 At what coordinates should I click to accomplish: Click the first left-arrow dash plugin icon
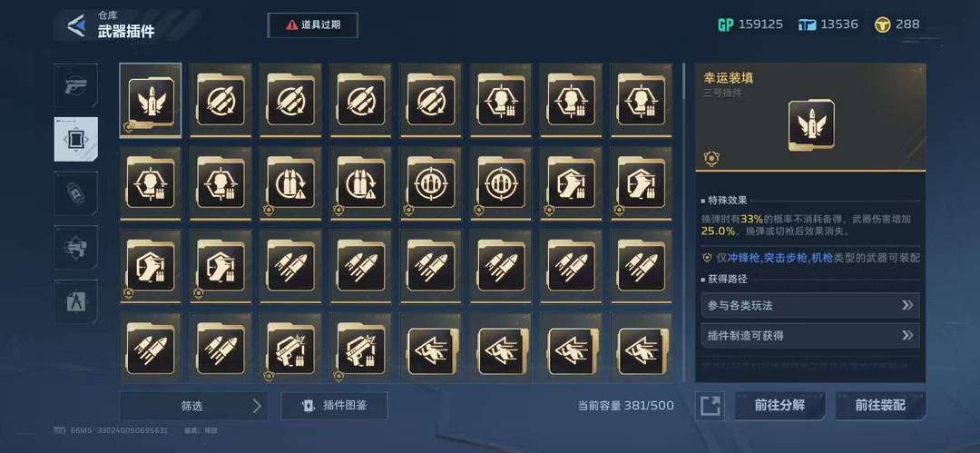pyautogui.click(x=431, y=350)
